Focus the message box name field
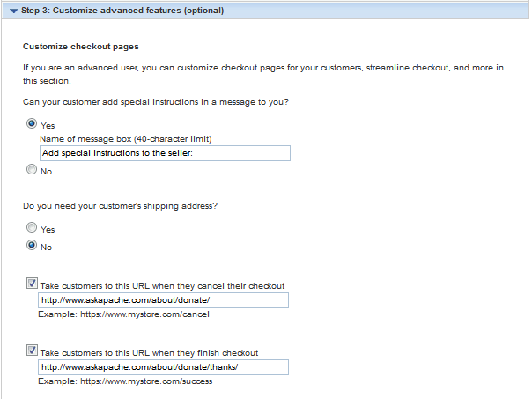 click(164, 153)
